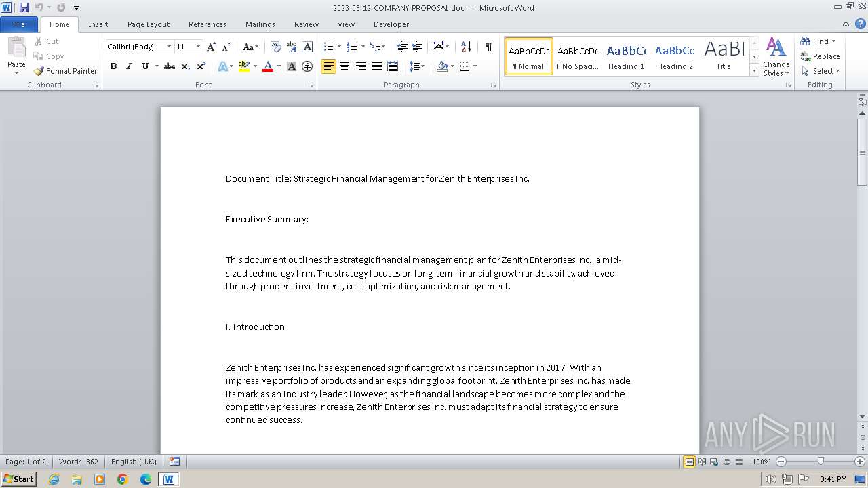This screenshot has height=488, width=868.
Task: Toggle Show/Hide paragraph marks
Action: click(x=488, y=47)
